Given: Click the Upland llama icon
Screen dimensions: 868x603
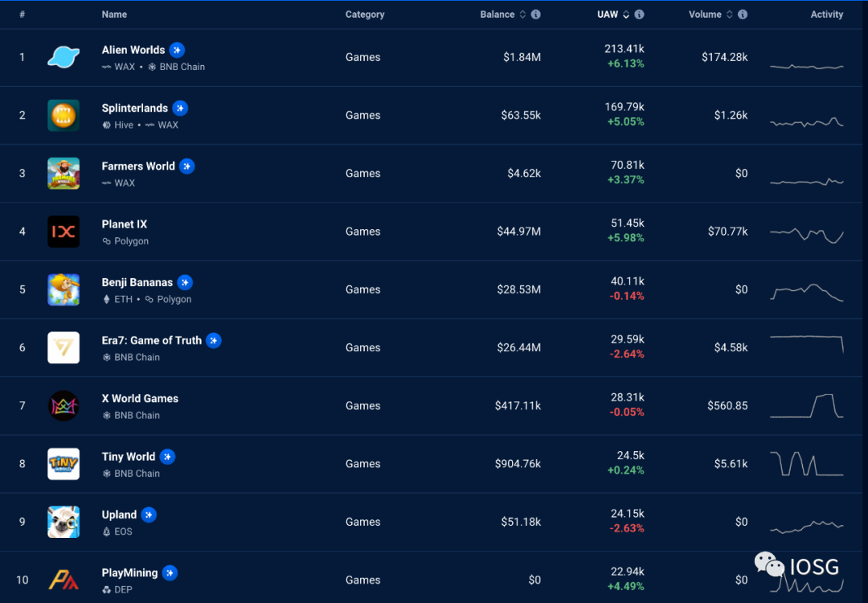Looking at the screenshot, I should click(63, 522).
